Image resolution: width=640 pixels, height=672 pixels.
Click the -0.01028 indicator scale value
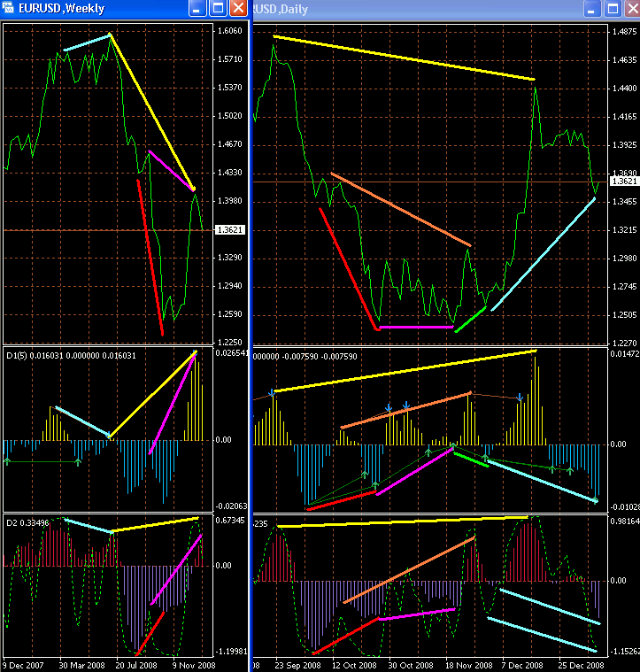625,507
